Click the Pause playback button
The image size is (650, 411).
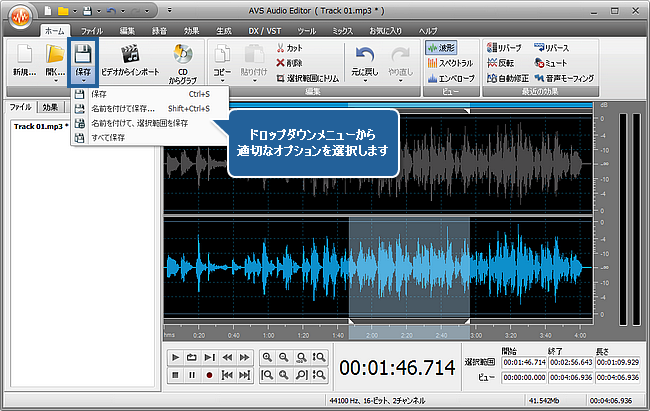[x=192, y=375]
